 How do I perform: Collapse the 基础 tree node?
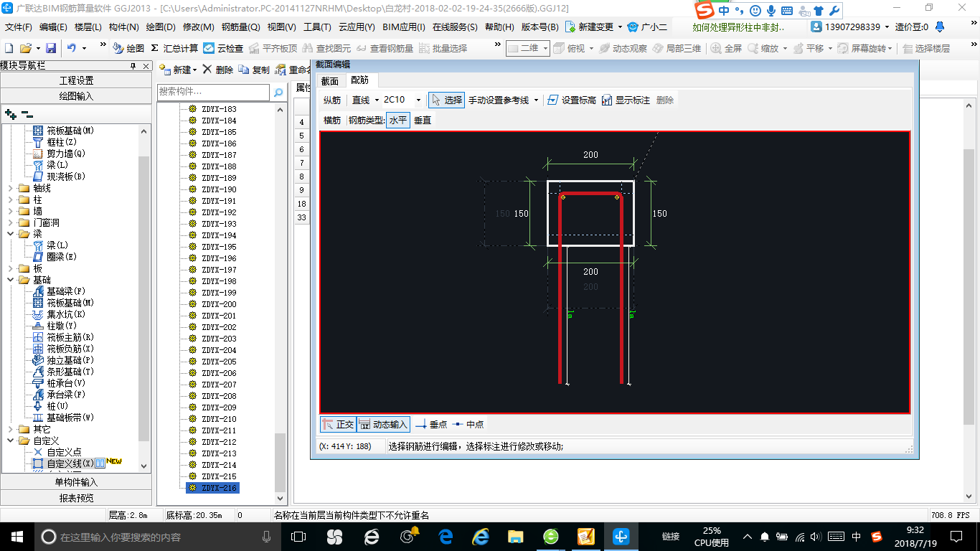point(10,280)
